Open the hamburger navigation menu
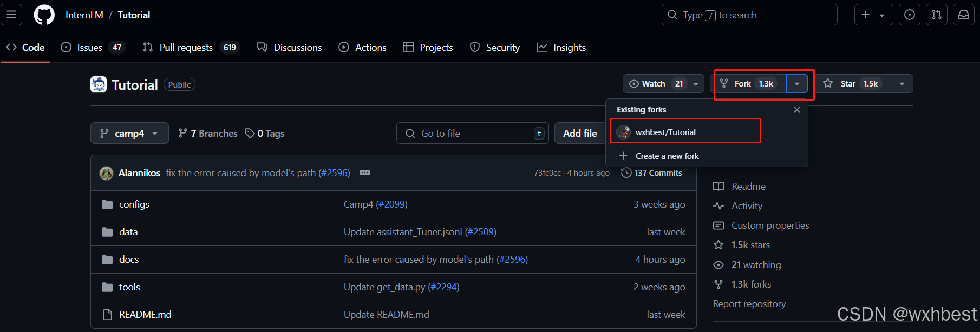The height and width of the screenshot is (332, 980). [x=11, y=15]
